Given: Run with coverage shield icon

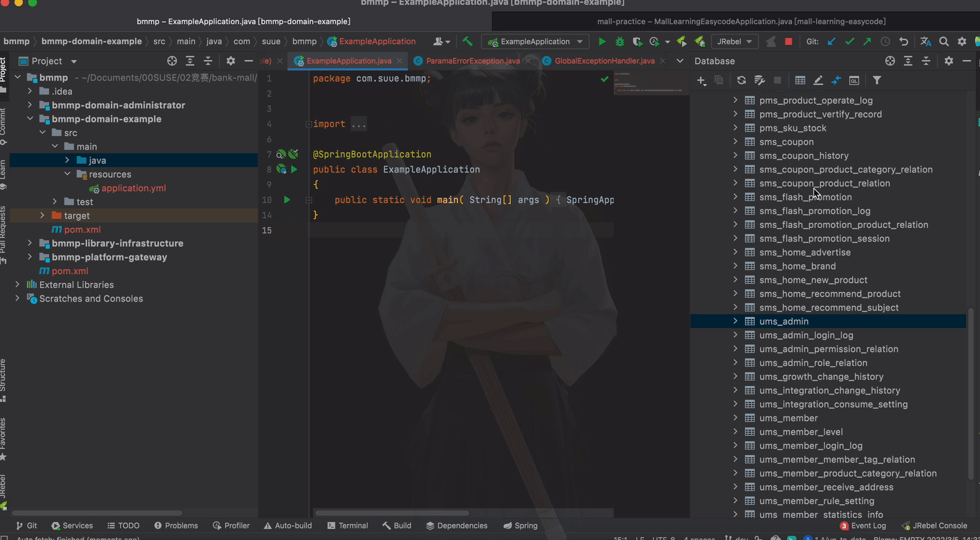Looking at the screenshot, I should [x=637, y=41].
